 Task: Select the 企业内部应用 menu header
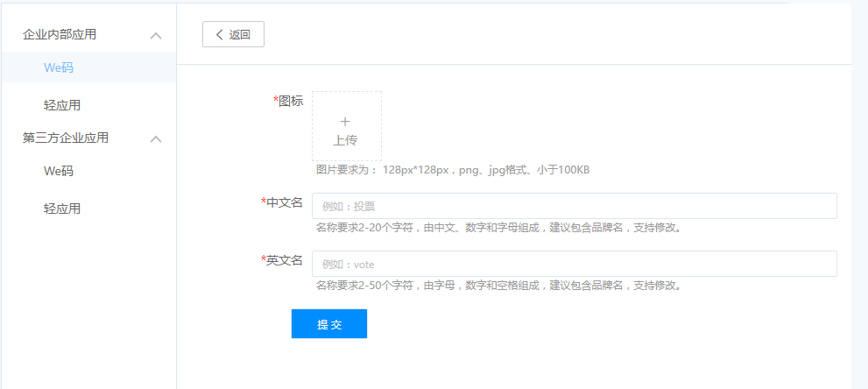60,34
